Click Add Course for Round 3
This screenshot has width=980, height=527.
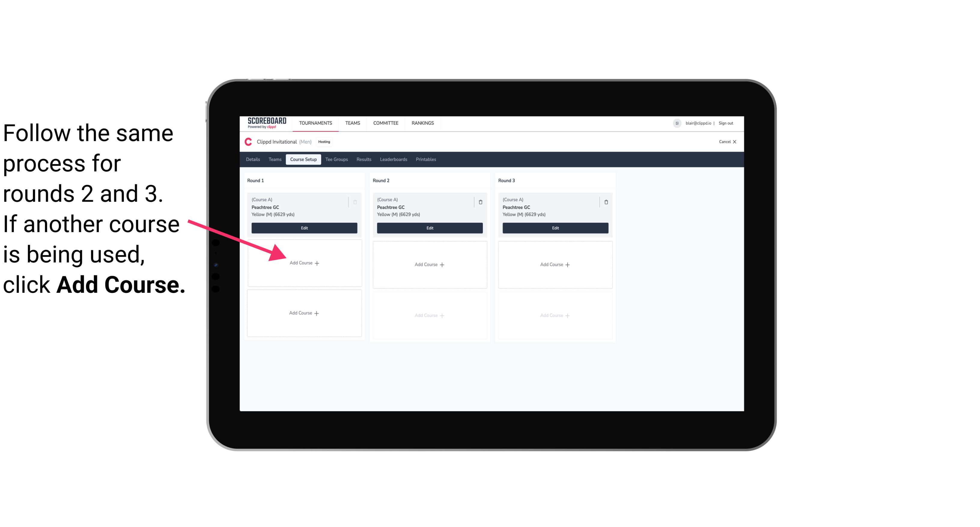coord(554,264)
